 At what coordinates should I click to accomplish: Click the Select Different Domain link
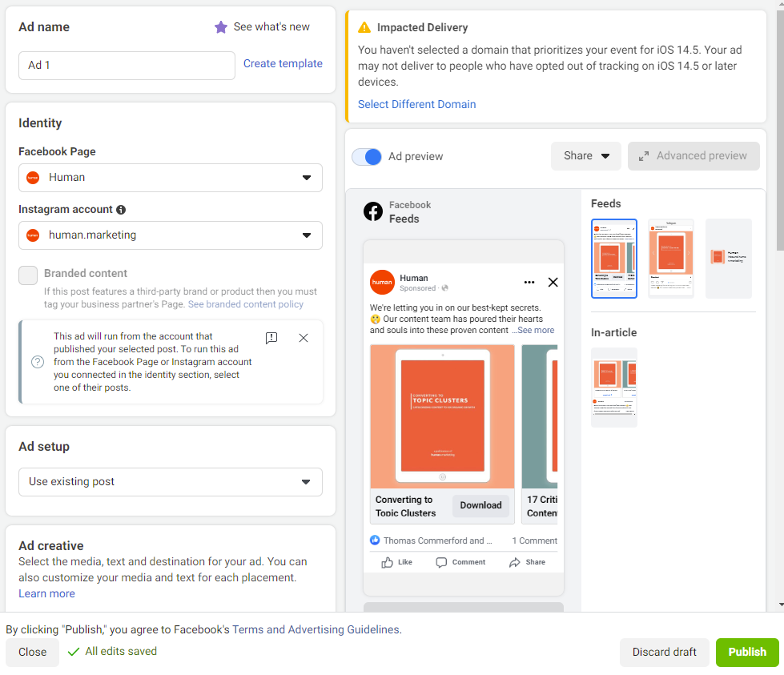(x=417, y=105)
